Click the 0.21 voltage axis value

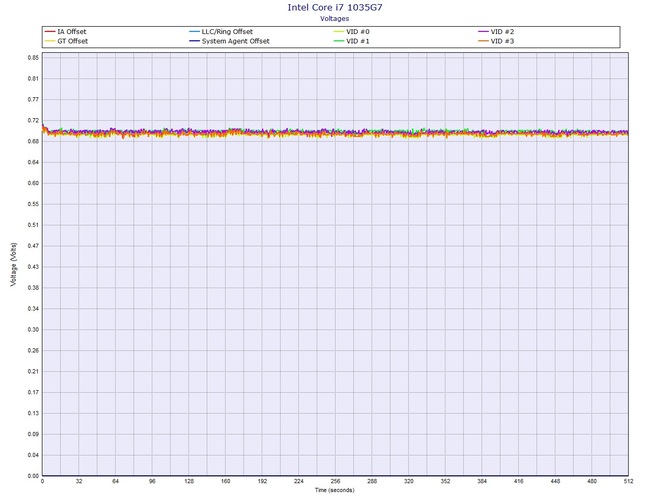tap(33, 371)
